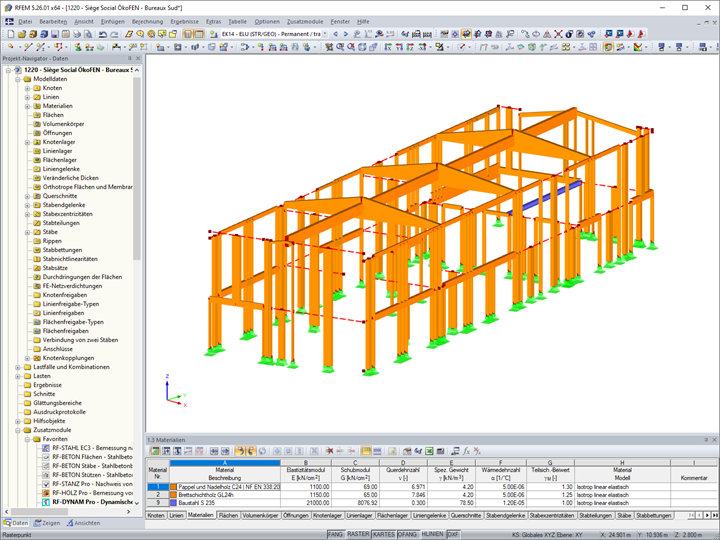Screen dimensions: 720x540
Task: Expand the Knoten tree node
Action: [28, 88]
